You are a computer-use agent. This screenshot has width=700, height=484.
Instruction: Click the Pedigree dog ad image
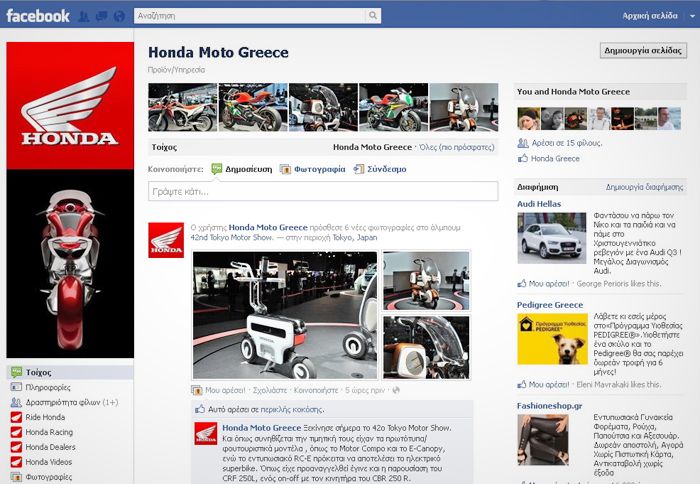[553, 339]
